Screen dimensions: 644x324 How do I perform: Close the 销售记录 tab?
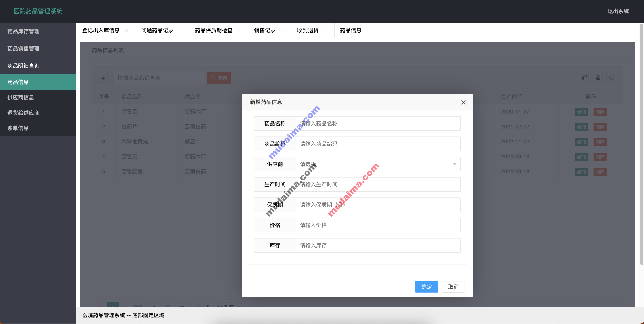coord(282,30)
